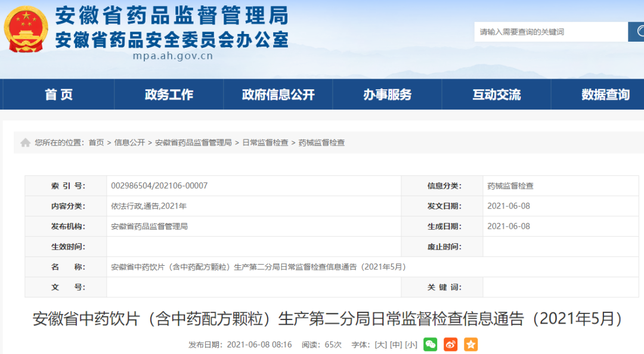Expand the 办事服务 navigation menu
Viewport: 644px width, 354px height.
coord(388,95)
